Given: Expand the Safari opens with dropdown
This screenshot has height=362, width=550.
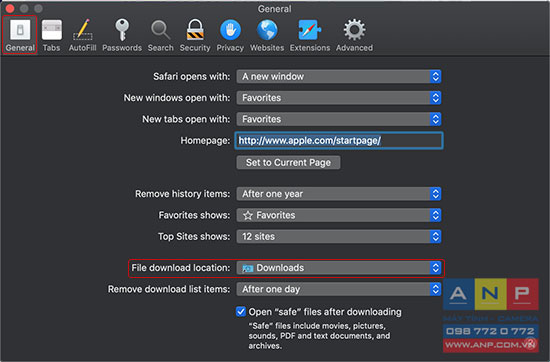Looking at the screenshot, I should [x=339, y=76].
